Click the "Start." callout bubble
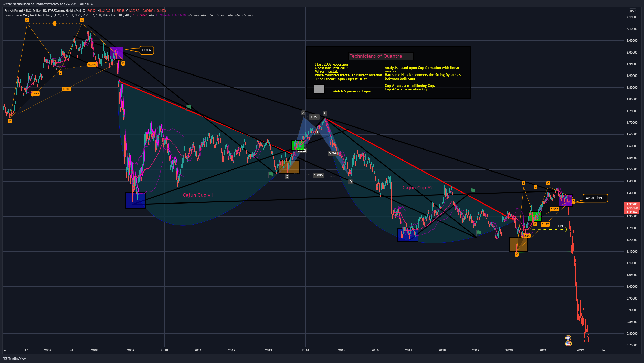The height and width of the screenshot is (363, 644). pos(146,50)
